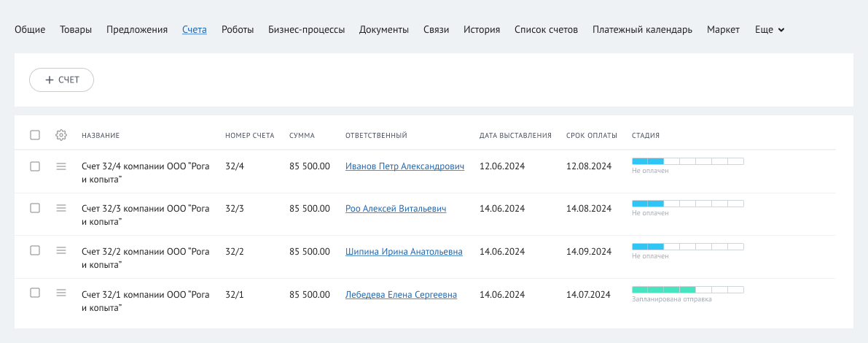Open row menu for invoice 32/4

click(61, 166)
